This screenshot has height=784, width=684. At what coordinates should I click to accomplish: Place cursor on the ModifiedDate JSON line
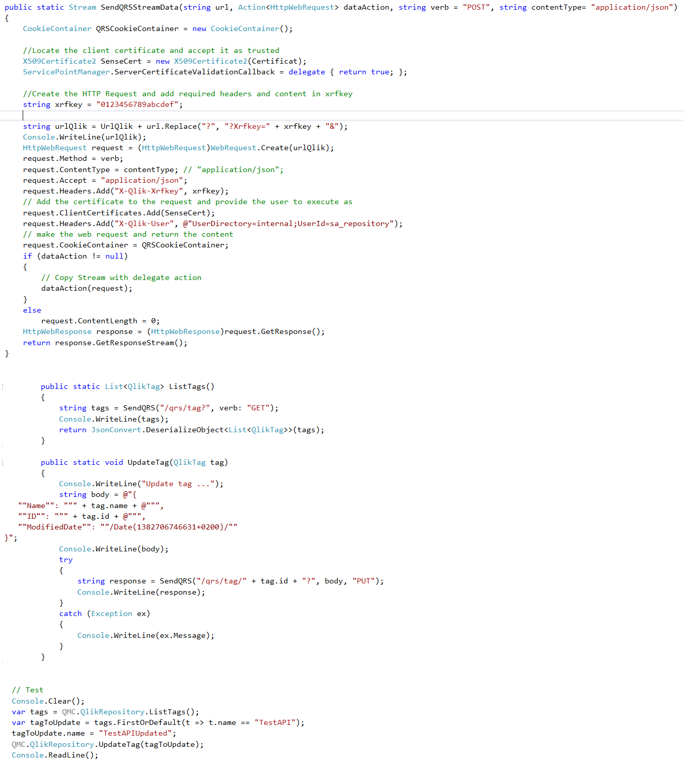click(x=127, y=527)
